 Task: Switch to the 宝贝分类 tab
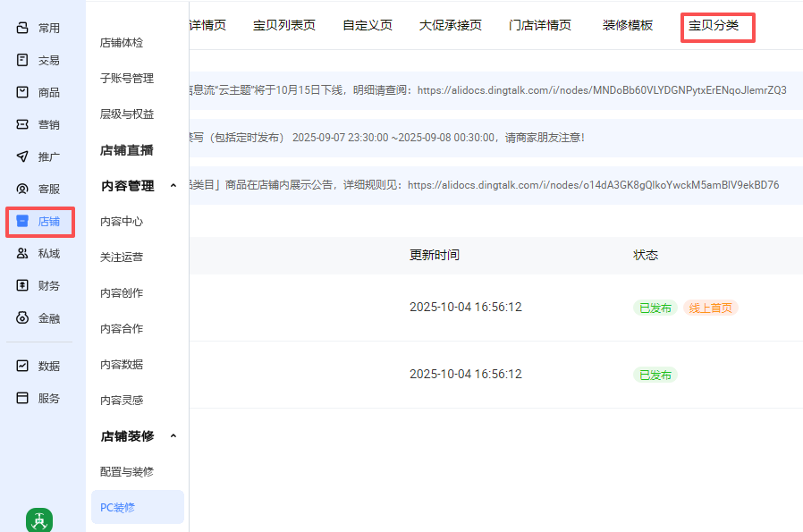click(714, 25)
